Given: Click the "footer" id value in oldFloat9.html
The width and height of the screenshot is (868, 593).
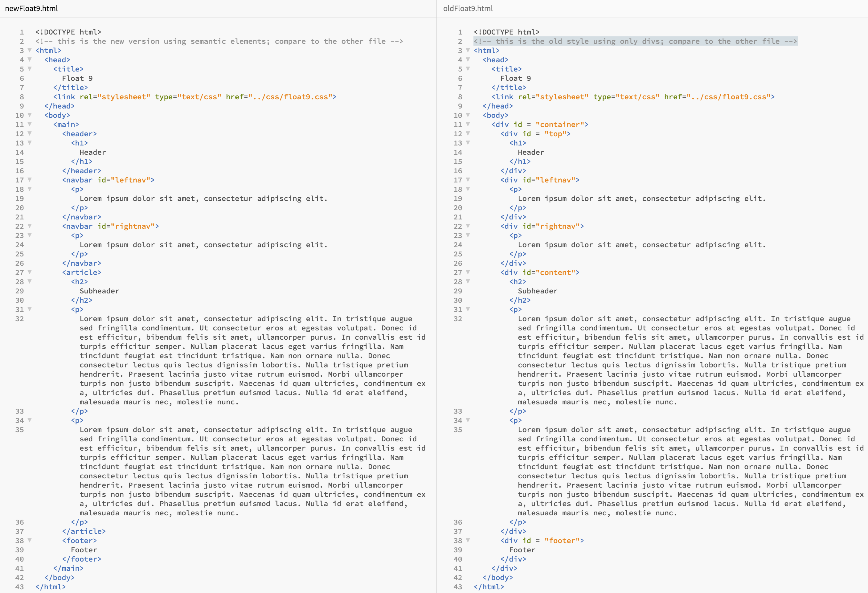Looking at the screenshot, I should [x=562, y=540].
